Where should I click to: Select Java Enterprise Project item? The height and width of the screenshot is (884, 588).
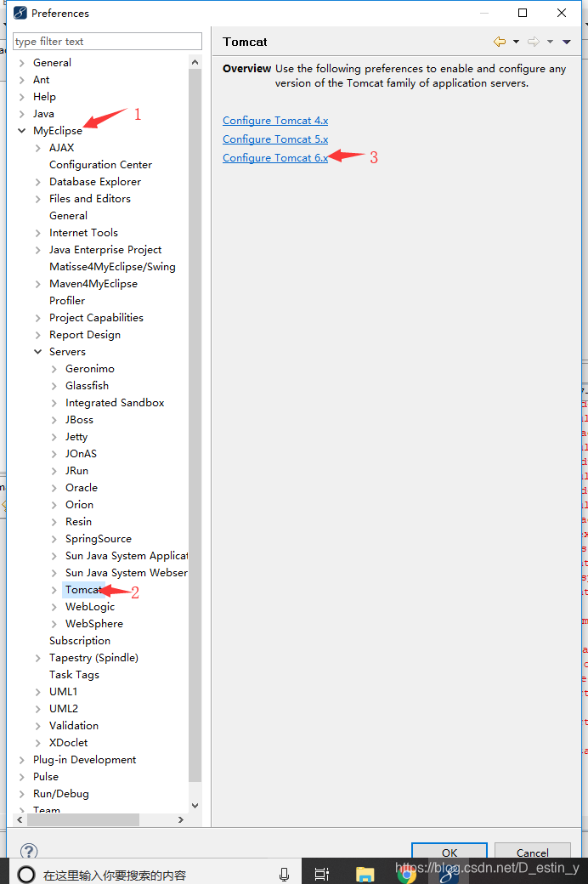point(105,249)
